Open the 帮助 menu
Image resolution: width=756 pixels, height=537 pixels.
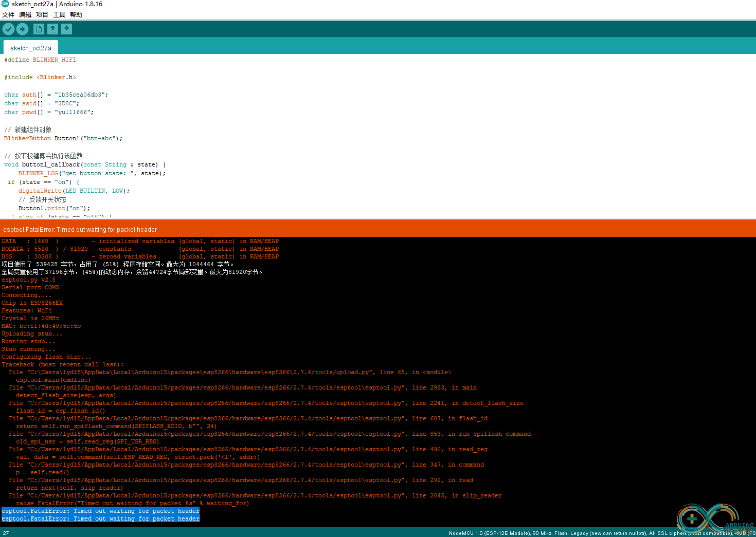[x=76, y=14]
